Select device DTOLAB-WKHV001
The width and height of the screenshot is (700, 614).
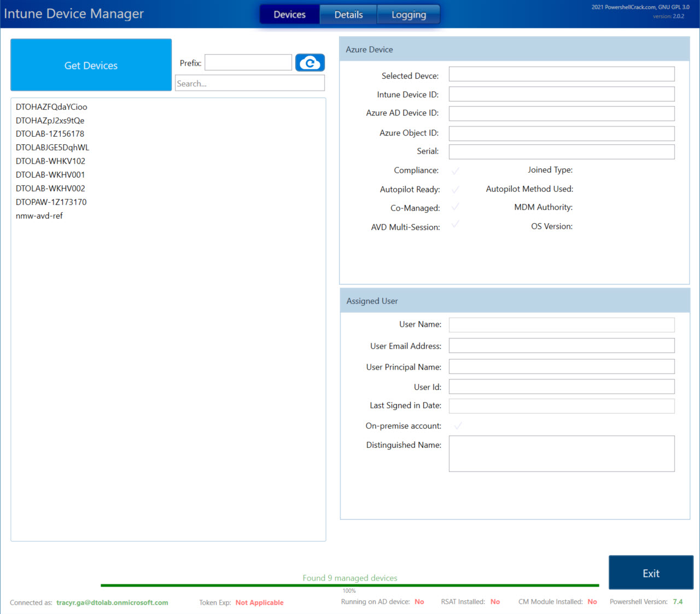50,174
